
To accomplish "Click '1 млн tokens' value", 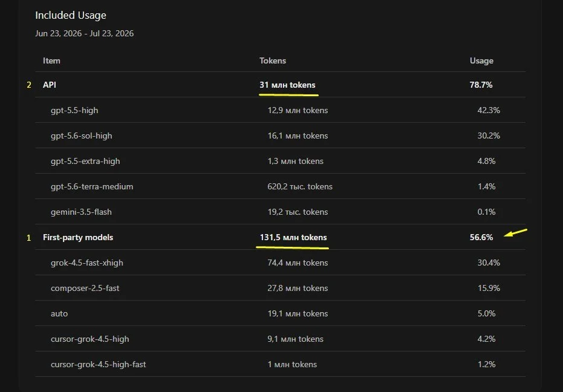I will (x=292, y=364).
